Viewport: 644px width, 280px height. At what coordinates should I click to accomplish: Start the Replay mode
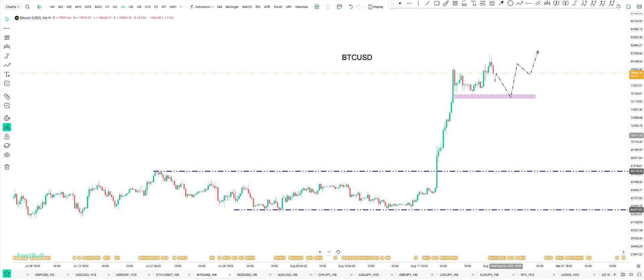(x=376, y=7)
